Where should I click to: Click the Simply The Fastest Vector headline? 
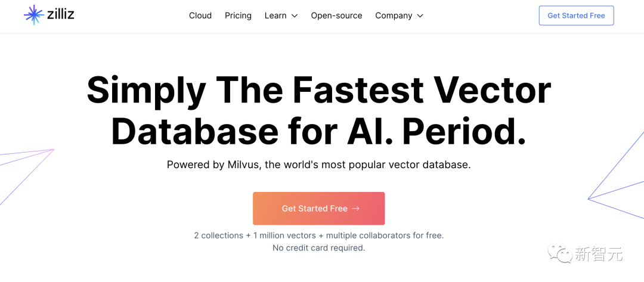(318, 91)
